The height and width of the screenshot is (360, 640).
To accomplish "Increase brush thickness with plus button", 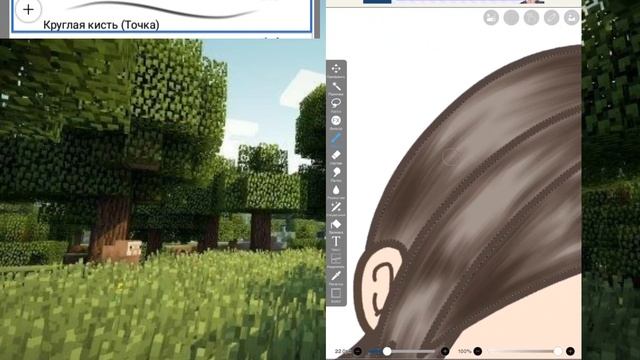I will coord(445,351).
